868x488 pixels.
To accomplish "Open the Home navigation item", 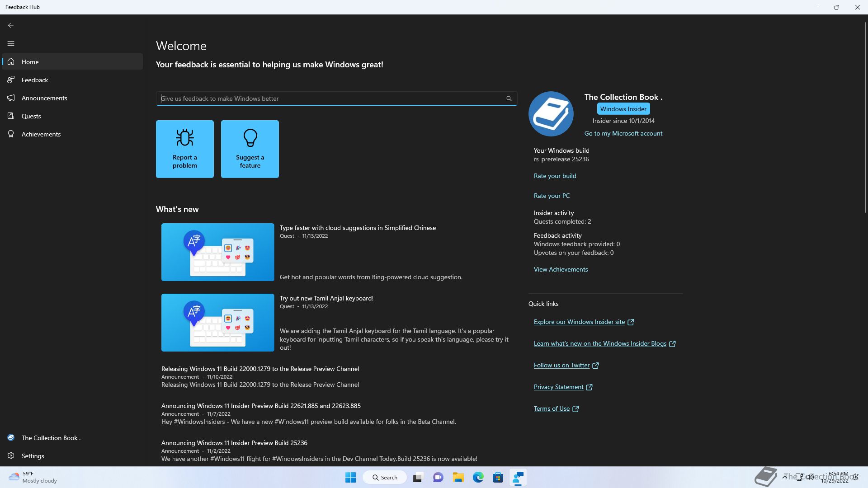I will [72, 62].
